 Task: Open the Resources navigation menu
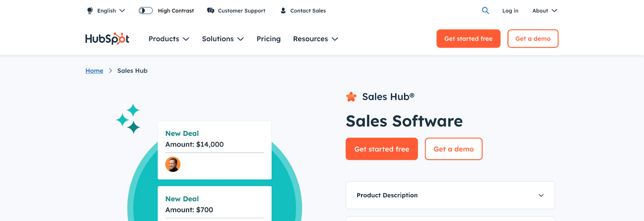315,39
